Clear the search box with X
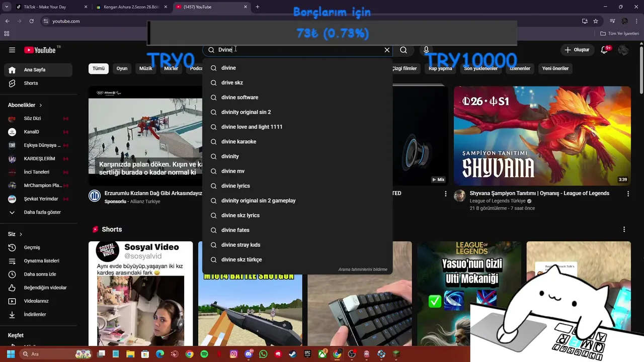644x362 pixels. 387,50
